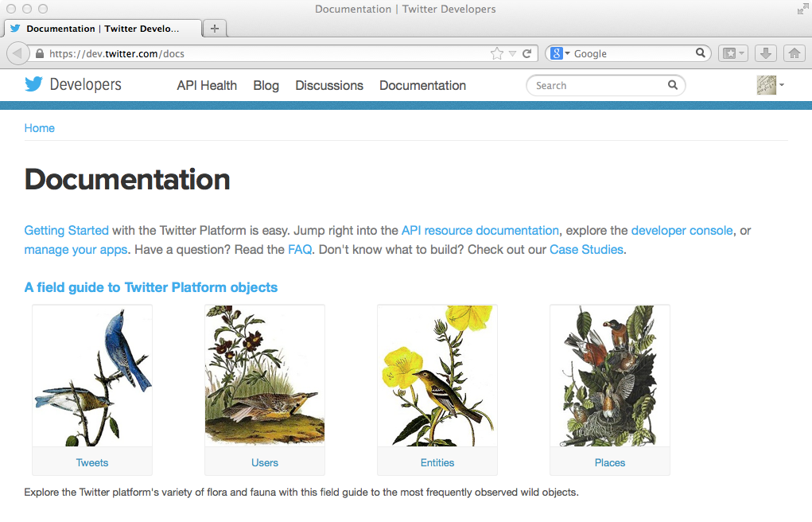Click the browser back arrow button
This screenshot has height=522, width=812.
pyautogui.click(x=17, y=53)
